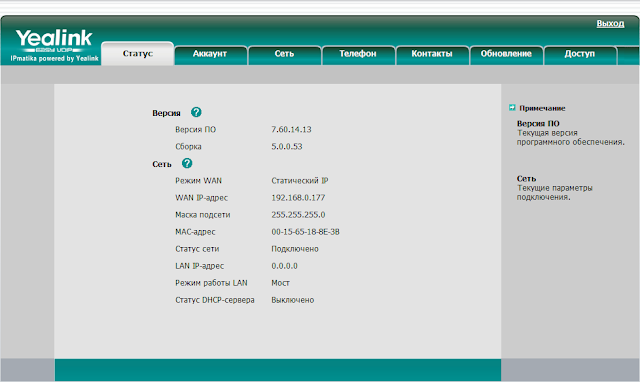The height and width of the screenshot is (382, 640).
Task: Click the WAN IP-адрес label
Action: click(201, 198)
